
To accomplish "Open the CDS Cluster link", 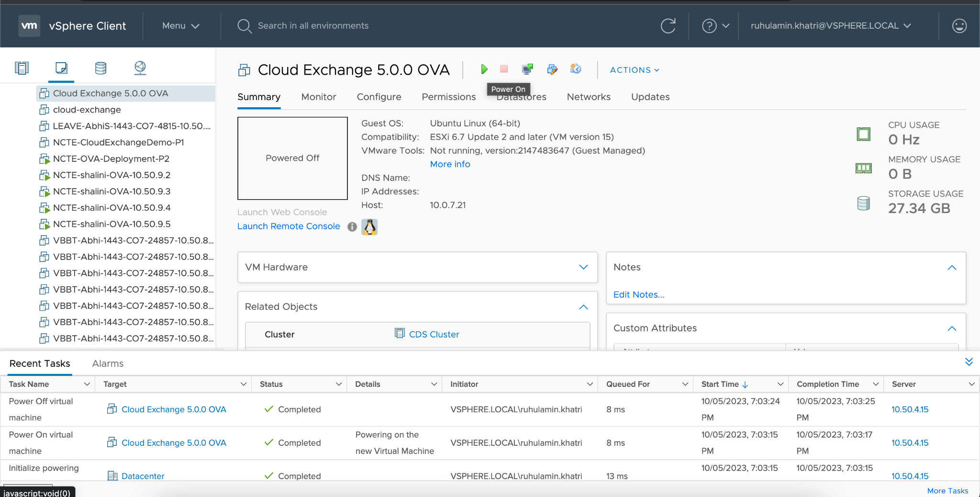I will coord(434,334).
